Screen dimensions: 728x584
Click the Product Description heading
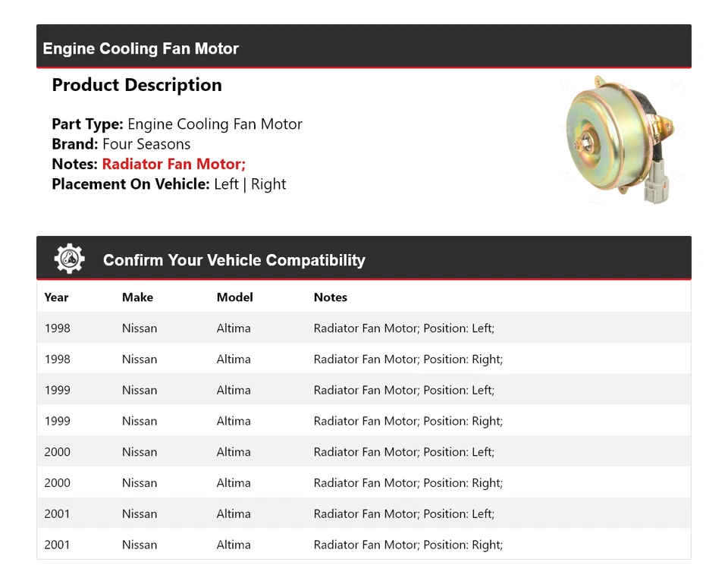point(136,85)
